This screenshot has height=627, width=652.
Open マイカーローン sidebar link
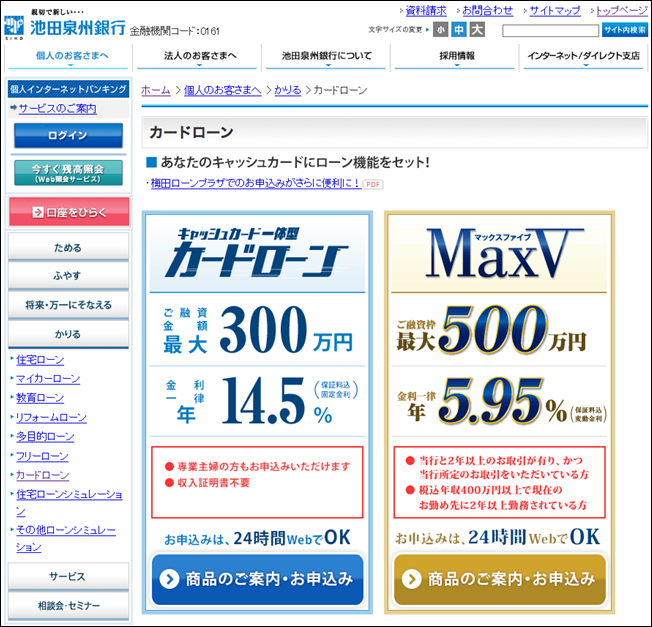pos(48,379)
